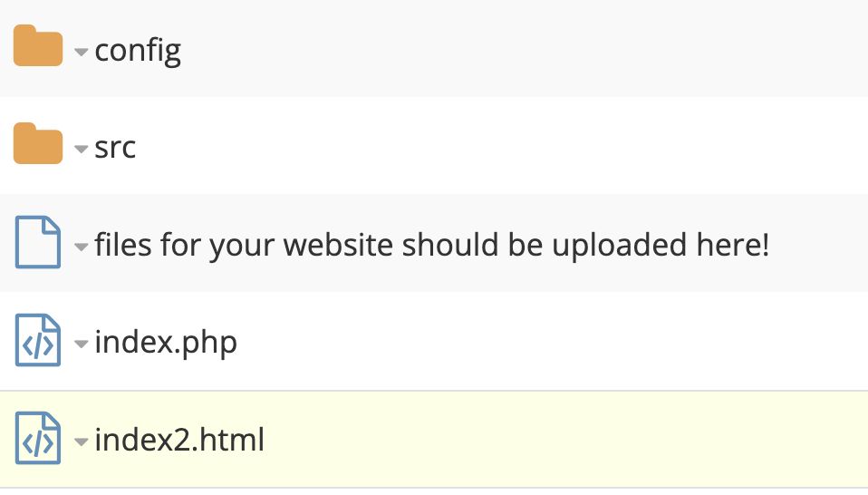Click the index2.html code file icon

[38, 439]
